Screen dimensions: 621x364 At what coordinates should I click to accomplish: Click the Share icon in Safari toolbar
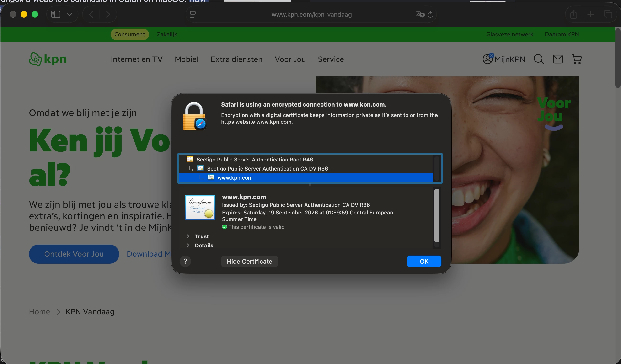pos(573,14)
